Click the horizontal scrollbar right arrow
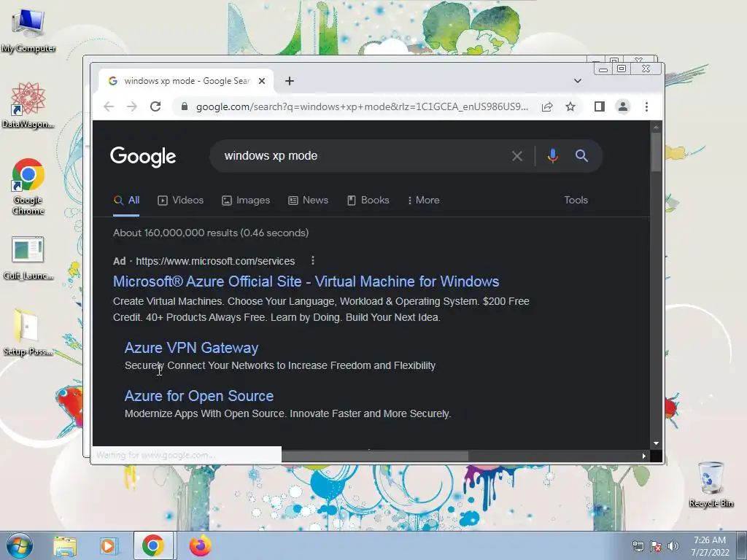747x560 pixels. pyautogui.click(x=643, y=456)
